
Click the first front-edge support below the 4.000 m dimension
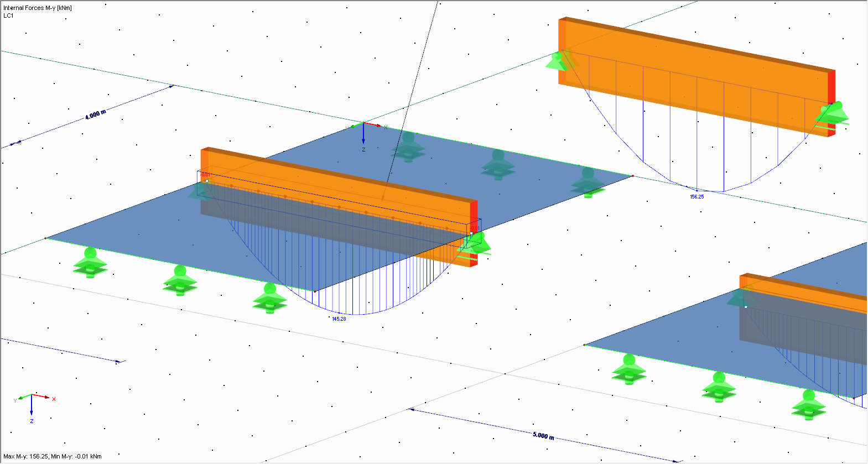tap(90, 263)
